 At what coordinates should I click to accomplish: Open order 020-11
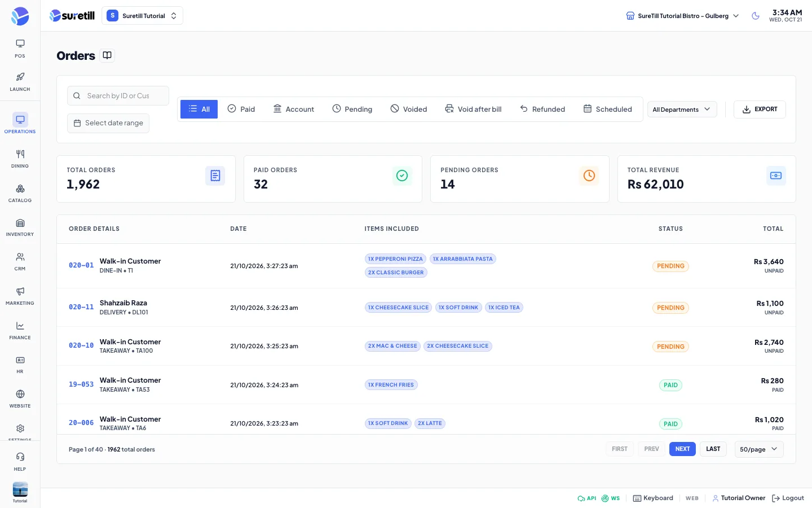[81, 307]
